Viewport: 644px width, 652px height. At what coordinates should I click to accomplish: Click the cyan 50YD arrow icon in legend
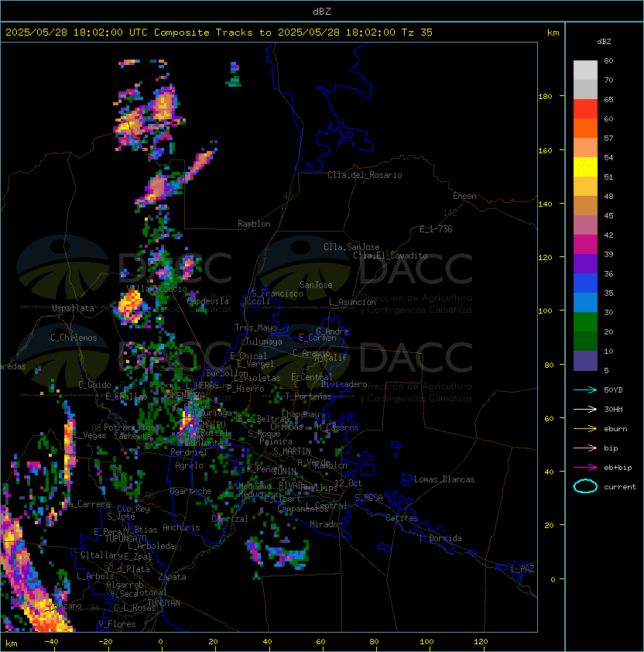point(585,389)
